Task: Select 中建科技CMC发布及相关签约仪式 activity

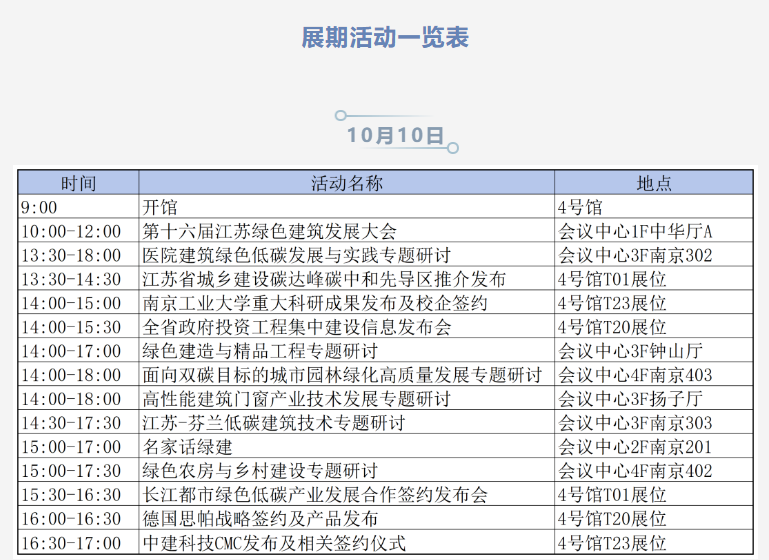Action: [x=274, y=543]
